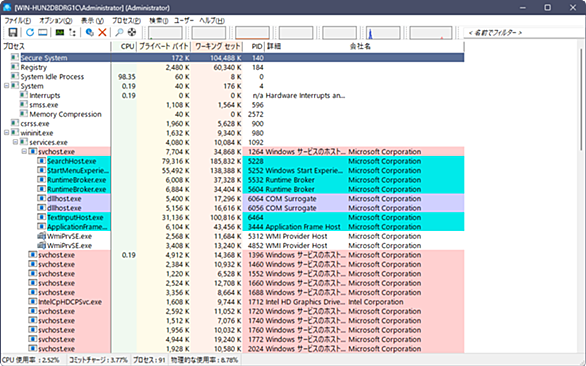Click the mini graph with orange baseline

(x=252, y=33)
